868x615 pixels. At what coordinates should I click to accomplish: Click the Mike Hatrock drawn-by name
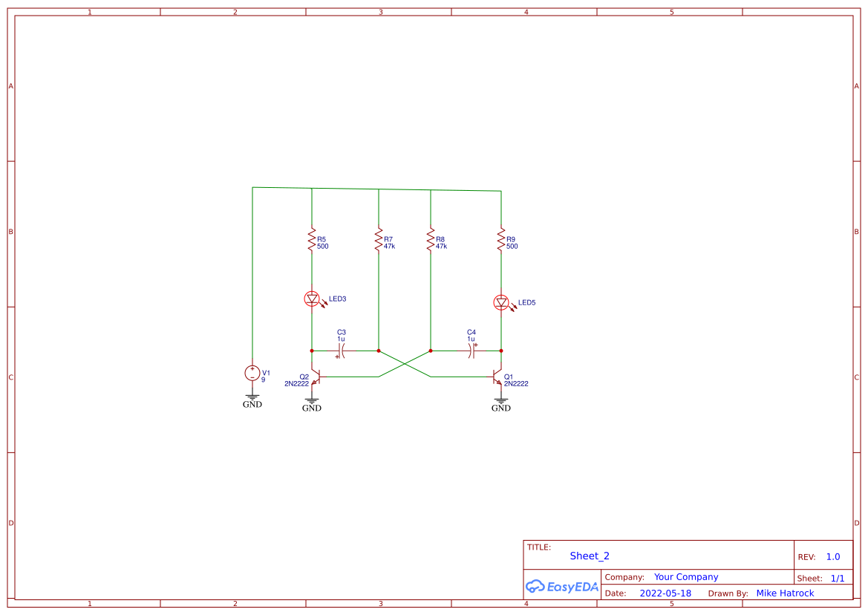tap(786, 593)
